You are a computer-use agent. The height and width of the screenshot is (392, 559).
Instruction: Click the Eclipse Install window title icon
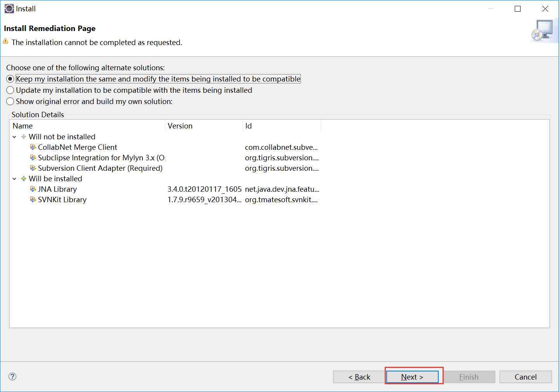pos(9,9)
